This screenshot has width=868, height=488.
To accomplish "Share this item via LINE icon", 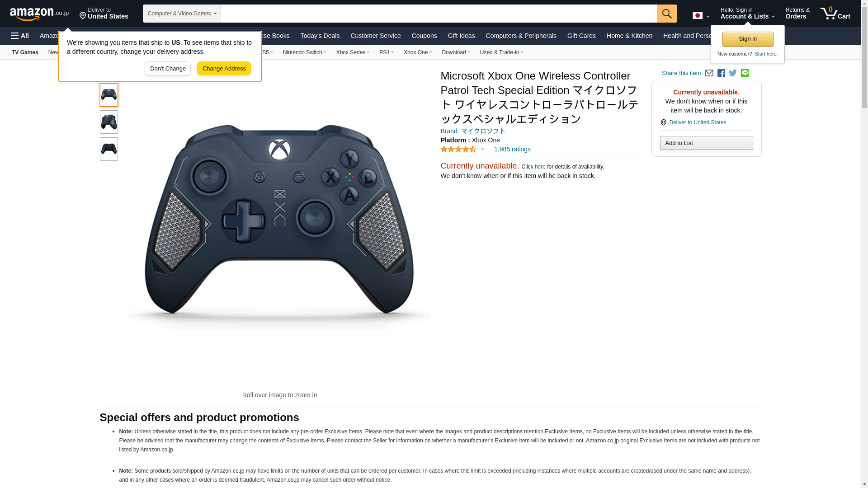I will click(745, 73).
